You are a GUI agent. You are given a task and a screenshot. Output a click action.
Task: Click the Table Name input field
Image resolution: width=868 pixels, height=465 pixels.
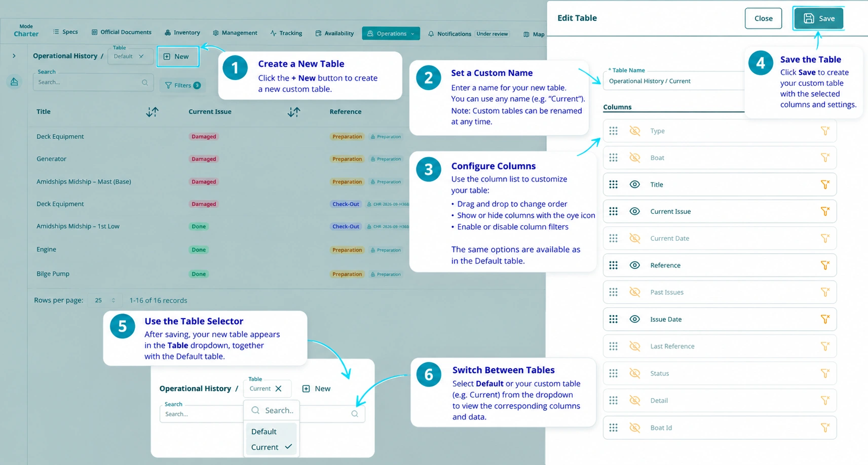tap(673, 82)
